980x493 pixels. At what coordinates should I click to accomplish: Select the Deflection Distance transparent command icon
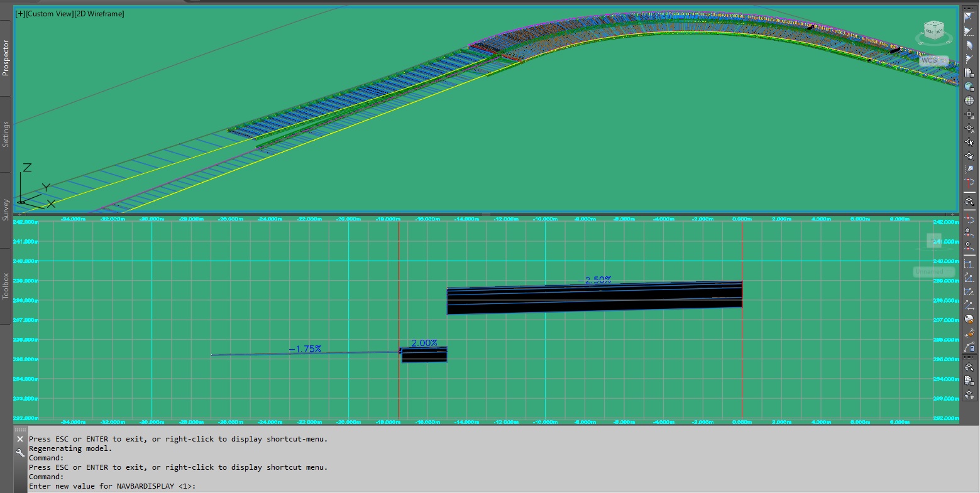tap(969, 59)
